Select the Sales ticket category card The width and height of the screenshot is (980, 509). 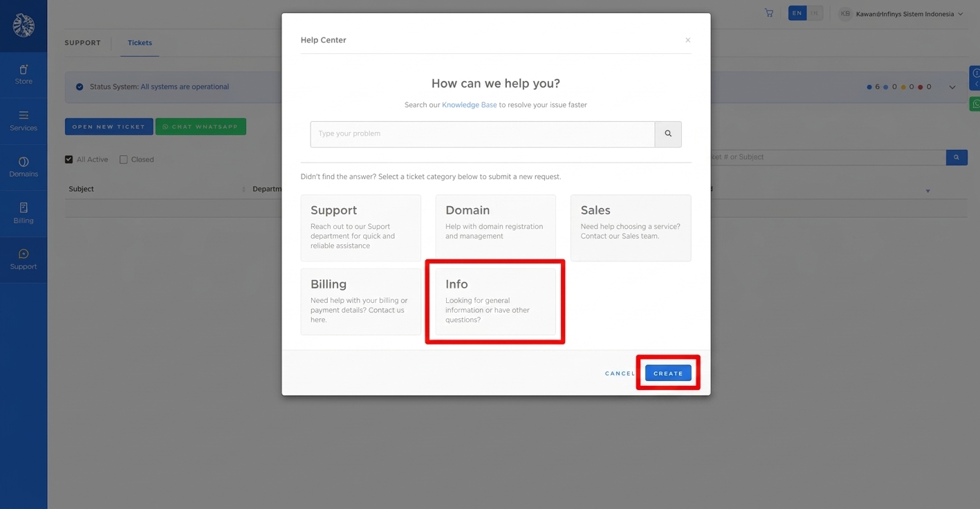pyautogui.click(x=631, y=228)
